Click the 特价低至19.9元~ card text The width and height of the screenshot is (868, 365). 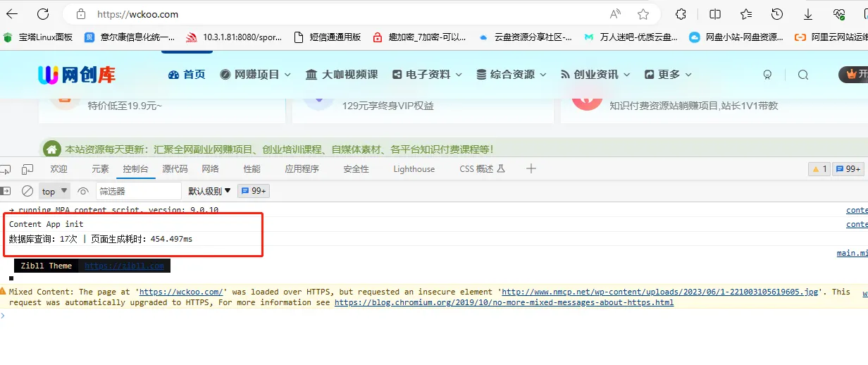click(125, 106)
